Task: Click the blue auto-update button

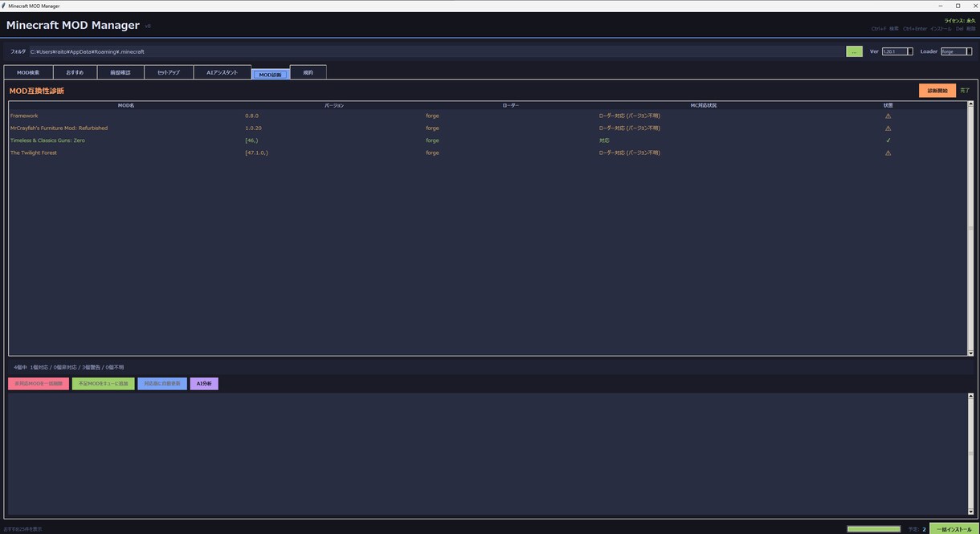Action: (x=162, y=384)
